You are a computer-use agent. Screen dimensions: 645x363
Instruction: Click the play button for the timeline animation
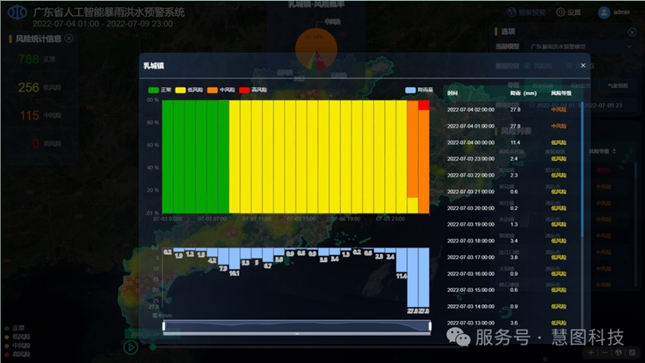(x=131, y=347)
